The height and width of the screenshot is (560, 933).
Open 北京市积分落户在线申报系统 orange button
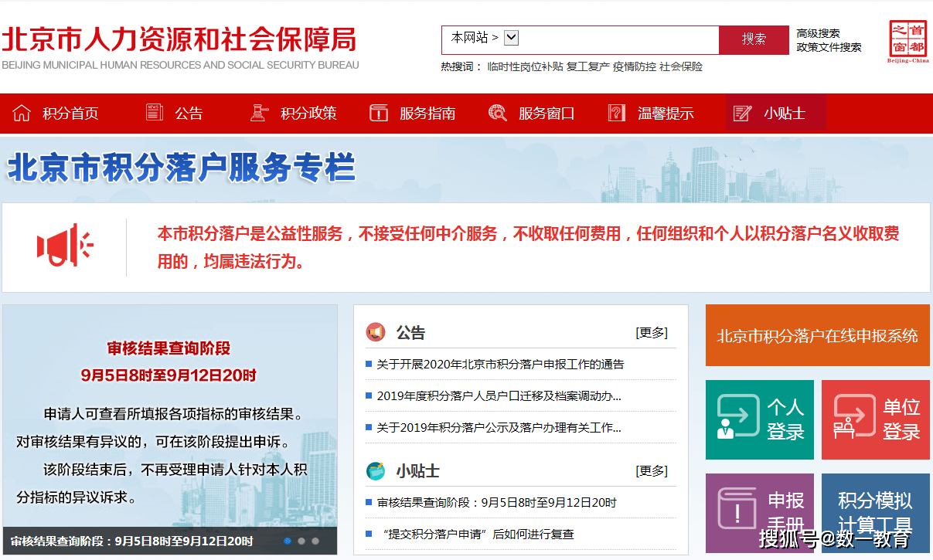coord(817,336)
